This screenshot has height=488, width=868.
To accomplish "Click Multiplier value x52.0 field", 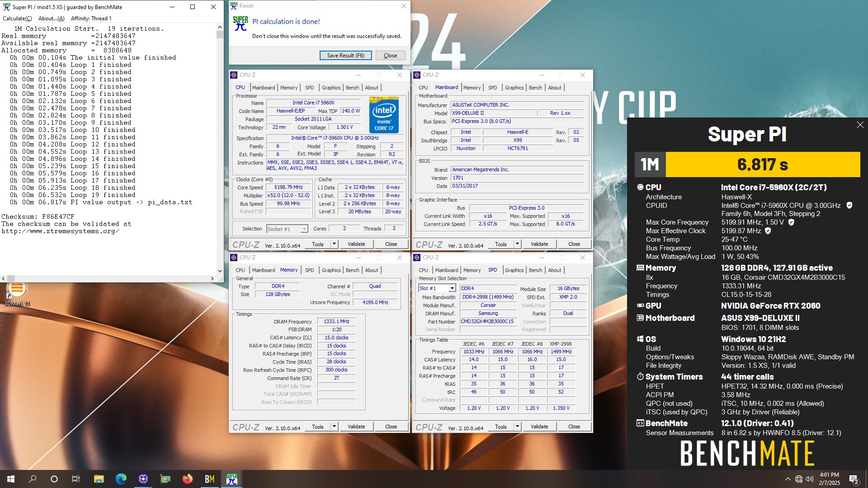I will click(x=288, y=195).
